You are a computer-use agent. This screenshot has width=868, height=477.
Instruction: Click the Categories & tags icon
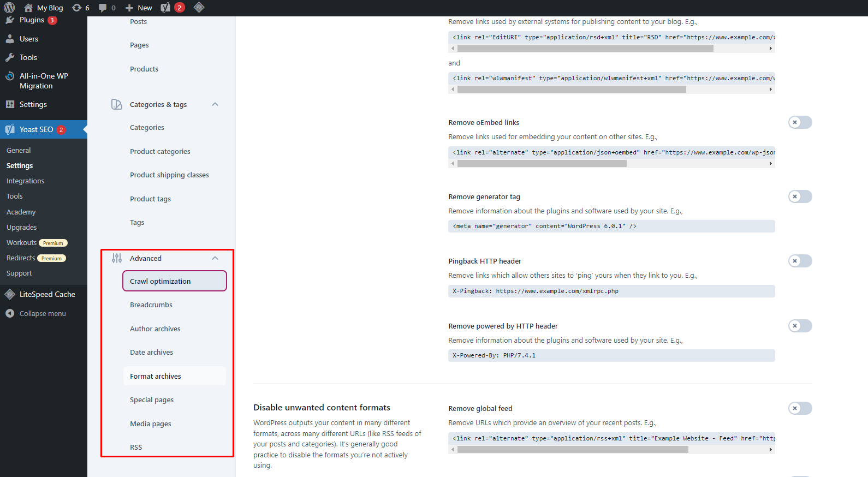click(x=117, y=104)
